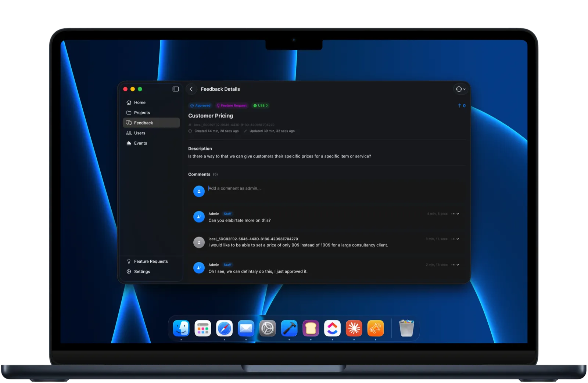The width and height of the screenshot is (588, 383).
Task: Switch to the Home menu item
Action: coord(140,102)
